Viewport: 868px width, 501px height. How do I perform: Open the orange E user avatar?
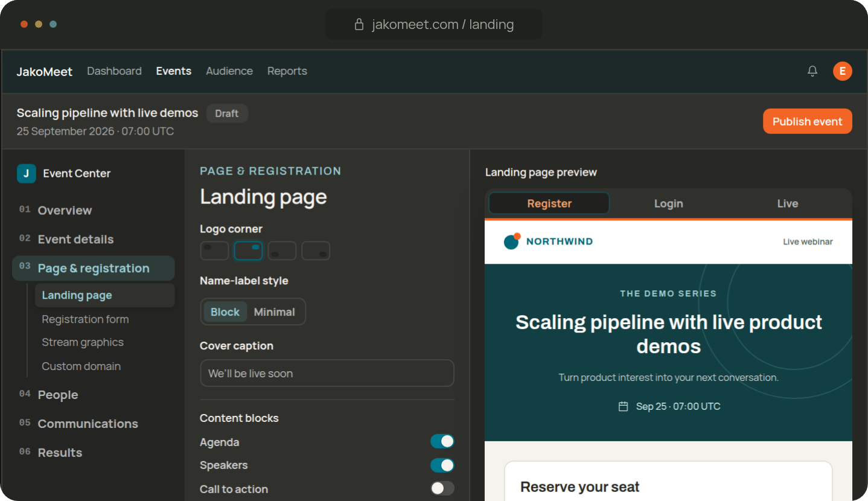(x=843, y=71)
